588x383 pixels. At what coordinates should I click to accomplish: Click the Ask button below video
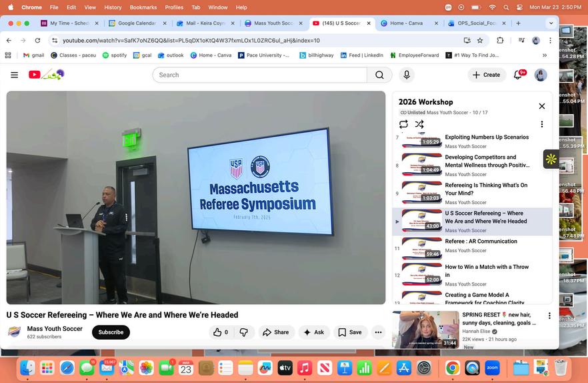(x=314, y=332)
